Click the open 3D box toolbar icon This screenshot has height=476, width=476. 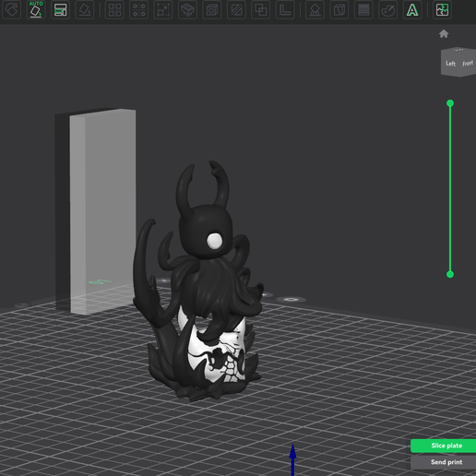tap(187, 10)
